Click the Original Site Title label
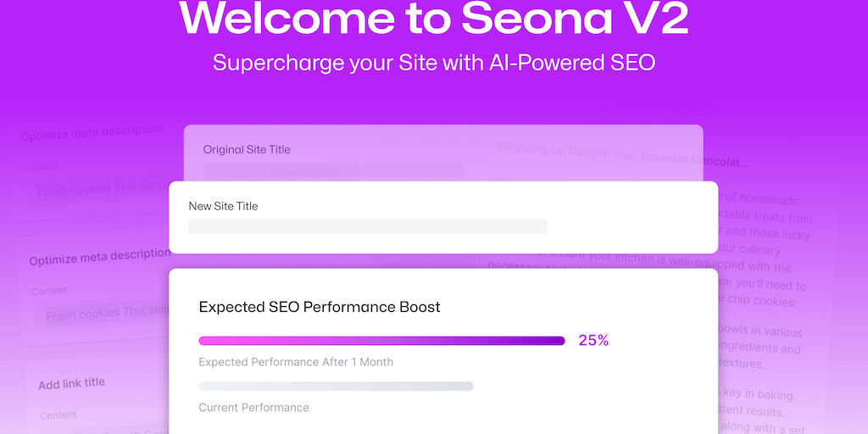The image size is (868, 434). click(x=247, y=150)
